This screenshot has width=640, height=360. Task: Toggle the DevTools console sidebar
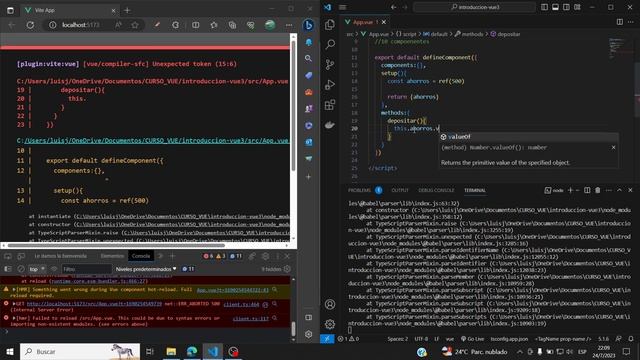click(x=8, y=269)
